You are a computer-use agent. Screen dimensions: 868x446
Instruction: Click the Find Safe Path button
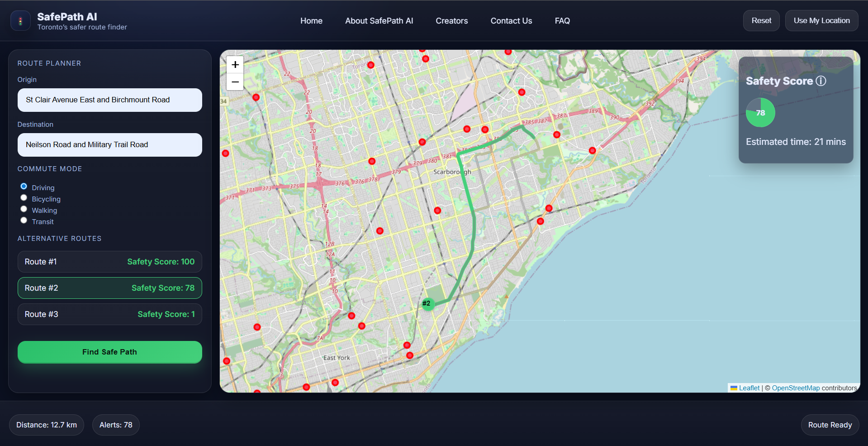tap(110, 352)
